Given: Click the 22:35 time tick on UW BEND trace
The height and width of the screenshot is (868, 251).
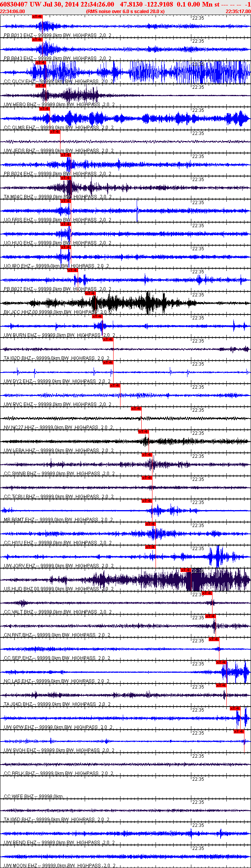Looking at the screenshot, I should tap(198, 825).
